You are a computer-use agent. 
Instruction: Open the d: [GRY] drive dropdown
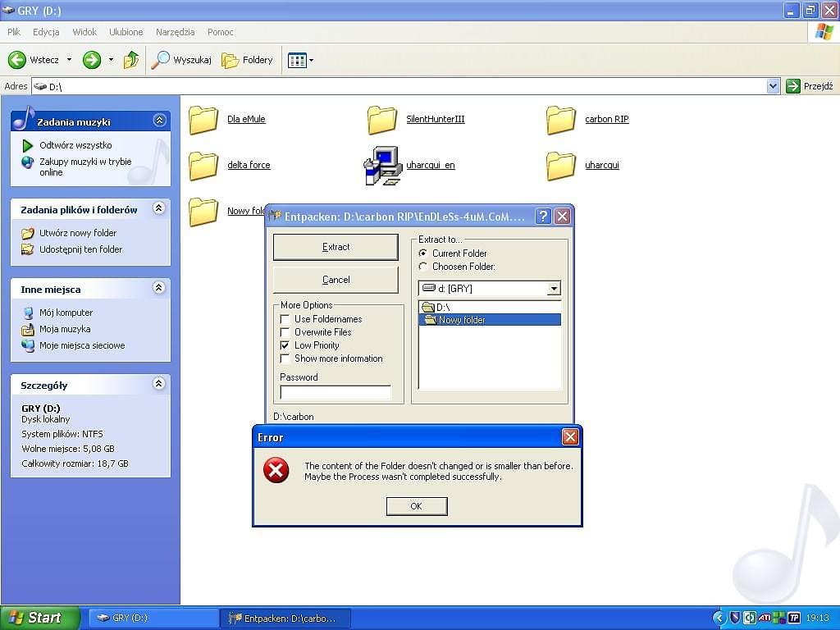click(x=554, y=289)
